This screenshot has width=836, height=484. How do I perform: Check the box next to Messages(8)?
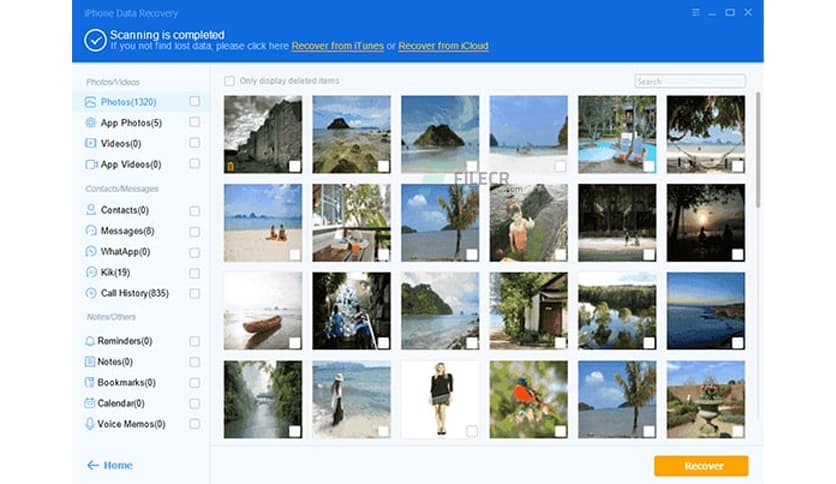coord(195,231)
